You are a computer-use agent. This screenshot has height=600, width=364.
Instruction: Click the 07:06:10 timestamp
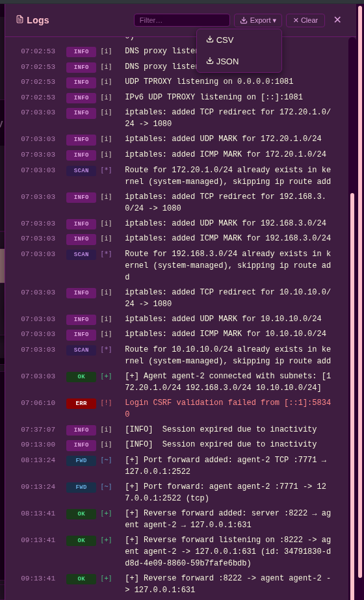click(x=38, y=403)
